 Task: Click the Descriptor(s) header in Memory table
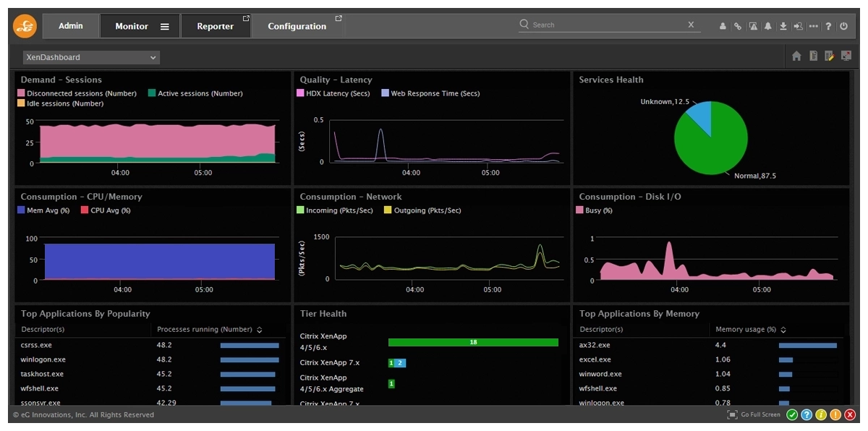pos(601,330)
